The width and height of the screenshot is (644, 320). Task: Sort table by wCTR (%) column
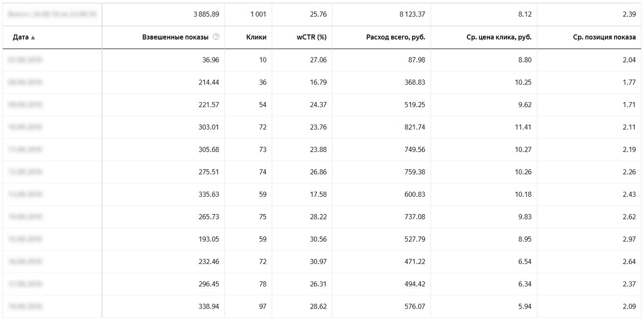pyautogui.click(x=311, y=37)
